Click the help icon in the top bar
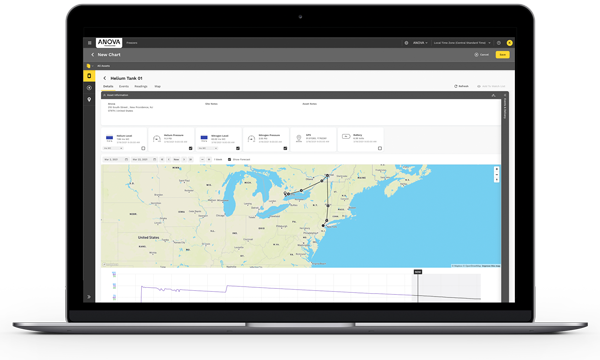This screenshot has height=360, width=600. coord(499,43)
